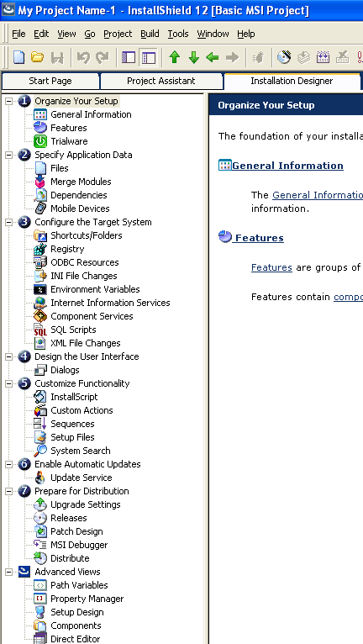Collapse the Customize Functionality node
363x644 pixels.
(8, 383)
